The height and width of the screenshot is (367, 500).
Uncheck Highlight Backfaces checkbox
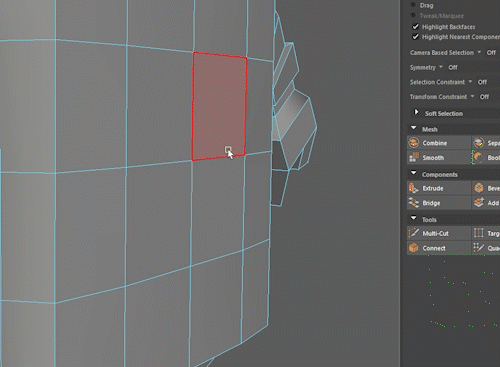tap(415, 27)
